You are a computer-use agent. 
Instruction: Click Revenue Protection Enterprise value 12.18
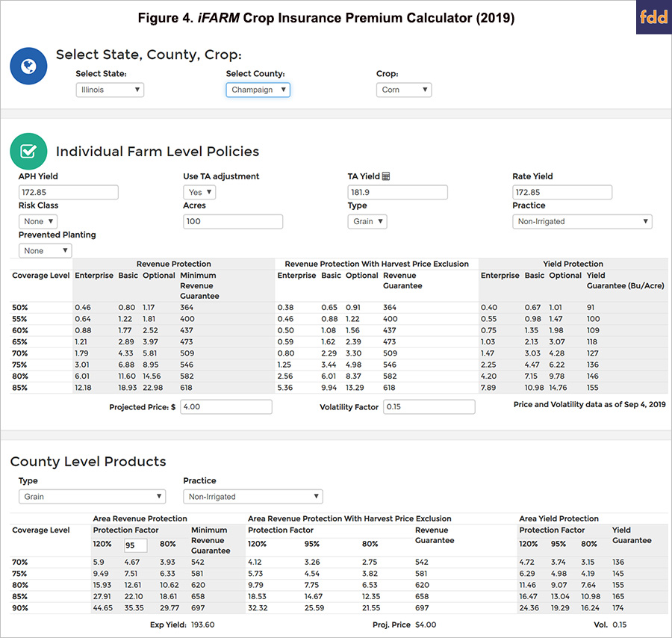point(83,388)
